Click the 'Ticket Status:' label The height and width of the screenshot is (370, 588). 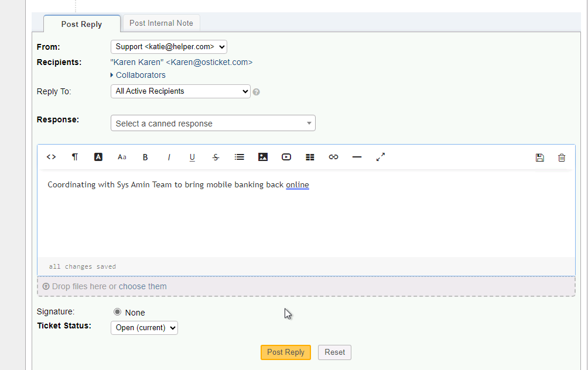[64, 326]
